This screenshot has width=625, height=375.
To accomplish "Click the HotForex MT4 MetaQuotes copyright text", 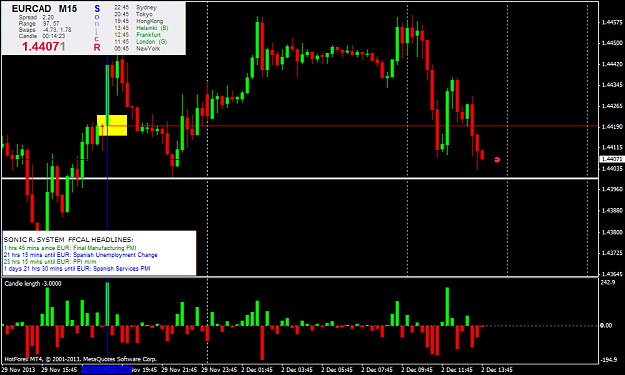I will click(x=81, y=359).
